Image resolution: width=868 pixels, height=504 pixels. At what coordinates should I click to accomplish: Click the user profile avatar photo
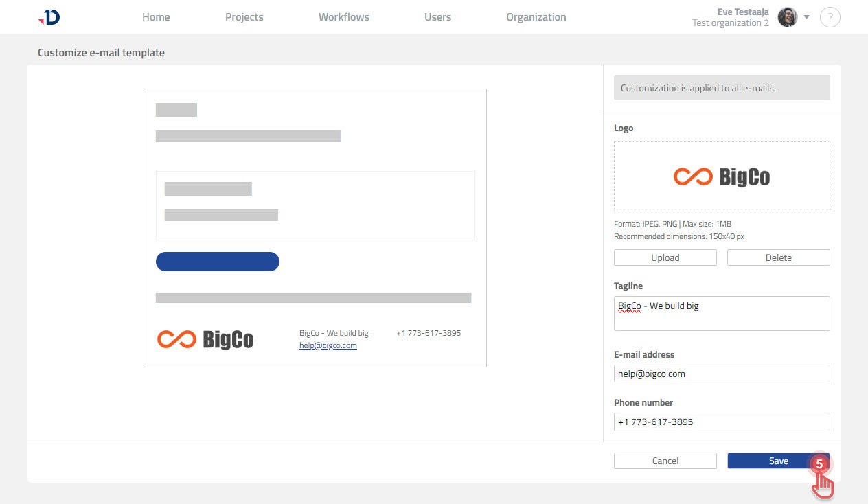[786, 17]
